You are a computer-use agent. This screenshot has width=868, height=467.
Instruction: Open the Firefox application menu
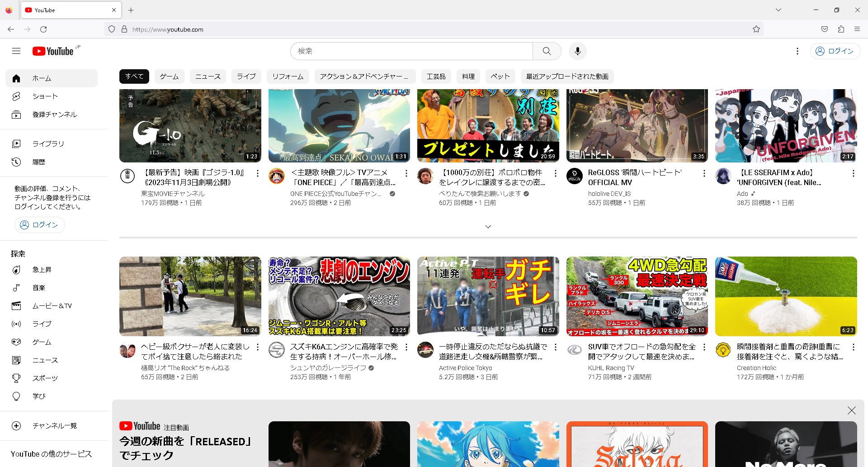857,29
